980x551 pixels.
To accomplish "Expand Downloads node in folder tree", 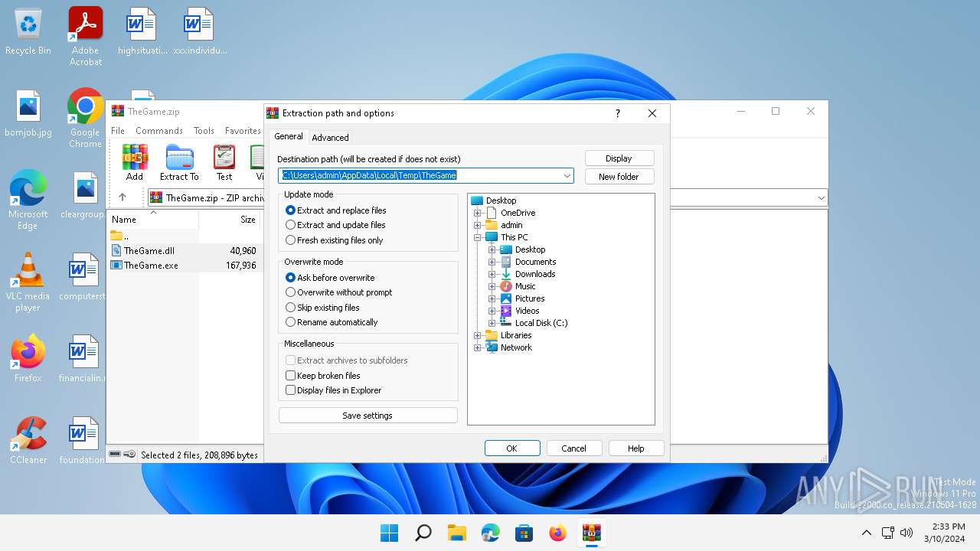I will click(492, 274).
